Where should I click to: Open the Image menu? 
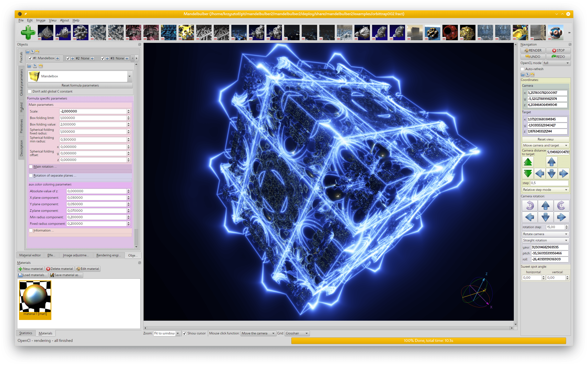click(41, 20)
